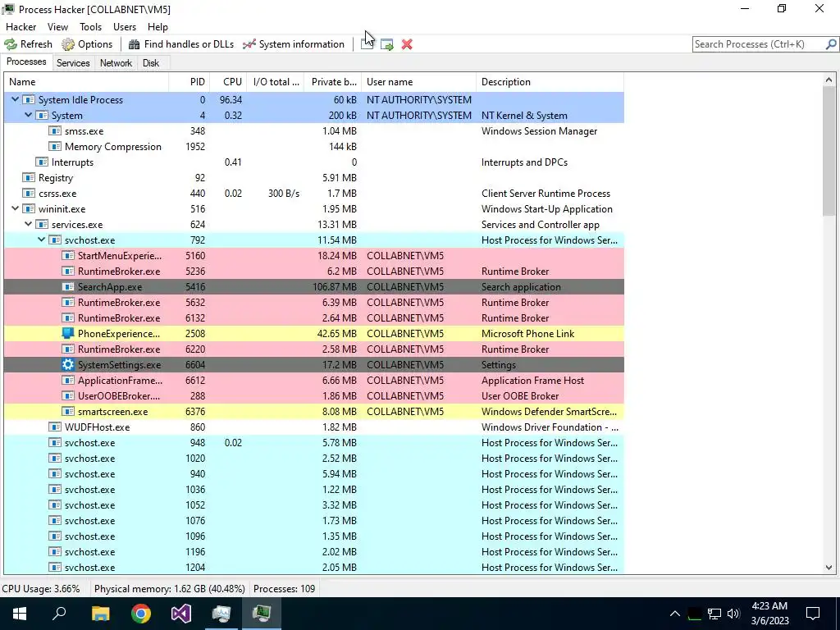Image resolution: width=840 pixels, height=630 pixels.
Task: Click the SystemSettings.exe gear icon
Action: (x=67, y=365)
